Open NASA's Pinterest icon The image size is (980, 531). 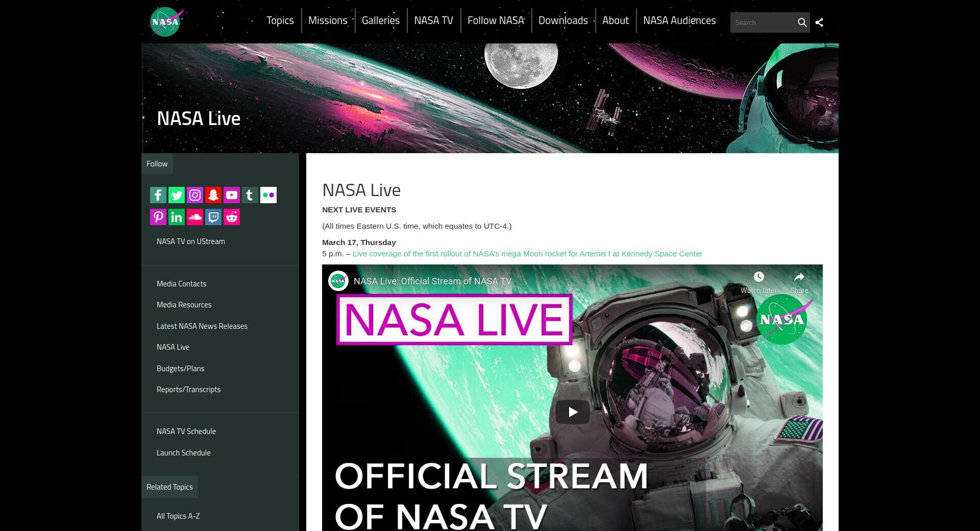coord(158,217)
